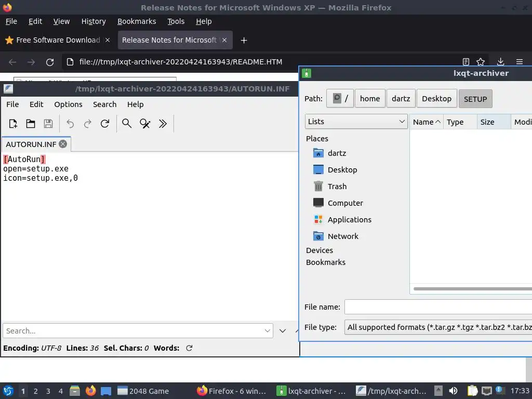Open the Options menu in the text editor
Image resolution: width=532 pixels, height=399 pixels.
68,104
